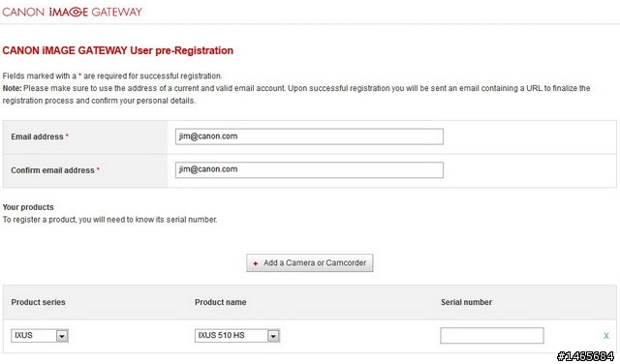Focus the Email address input field
620x364 pixels.
point(309,136)
